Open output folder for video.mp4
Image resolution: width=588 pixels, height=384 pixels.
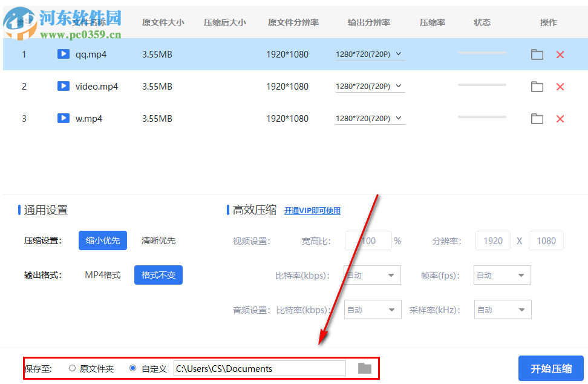(537, 86)
